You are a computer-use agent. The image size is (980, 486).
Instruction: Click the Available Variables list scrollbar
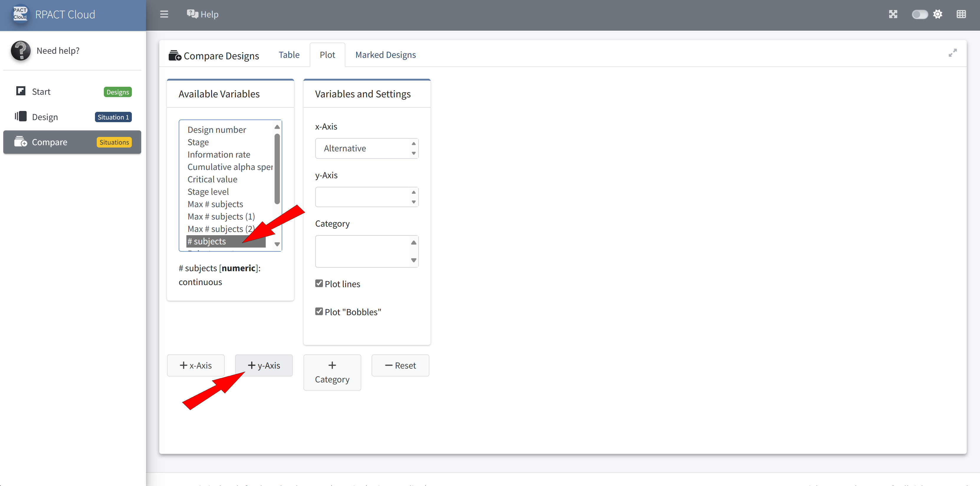click(277, 169)
